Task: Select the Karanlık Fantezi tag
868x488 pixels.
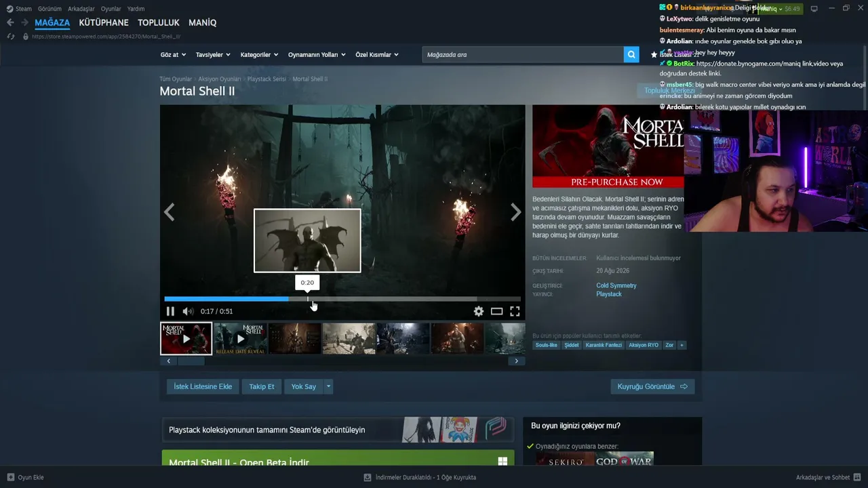Action: click(x=604, y=345)
